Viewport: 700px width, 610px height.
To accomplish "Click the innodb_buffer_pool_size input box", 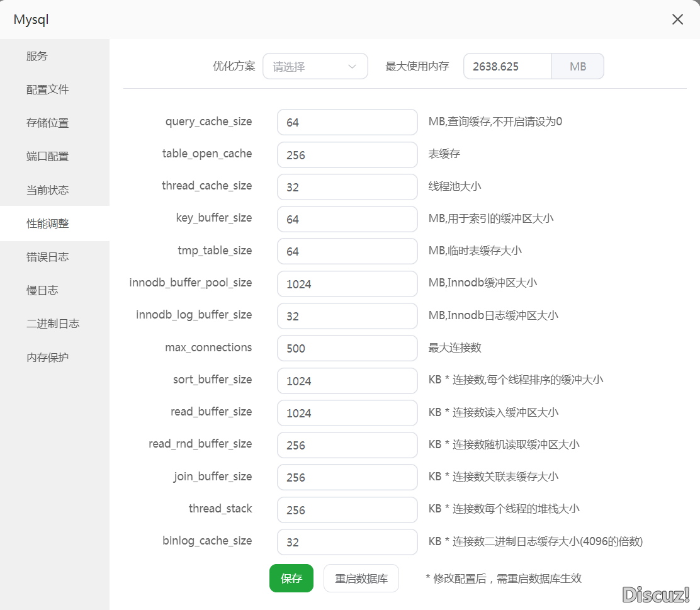I will pyautogui.click(x=347, y=284).
